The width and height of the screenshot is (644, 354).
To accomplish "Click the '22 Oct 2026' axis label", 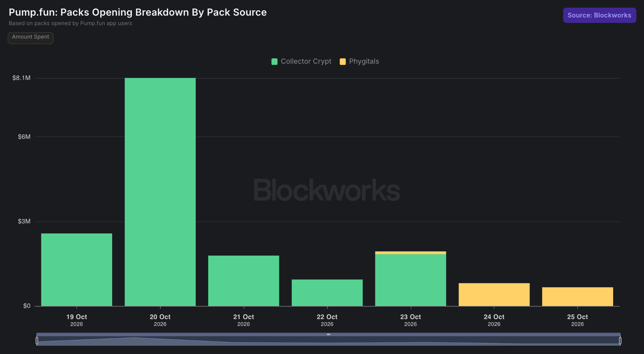I will point(327,320).
